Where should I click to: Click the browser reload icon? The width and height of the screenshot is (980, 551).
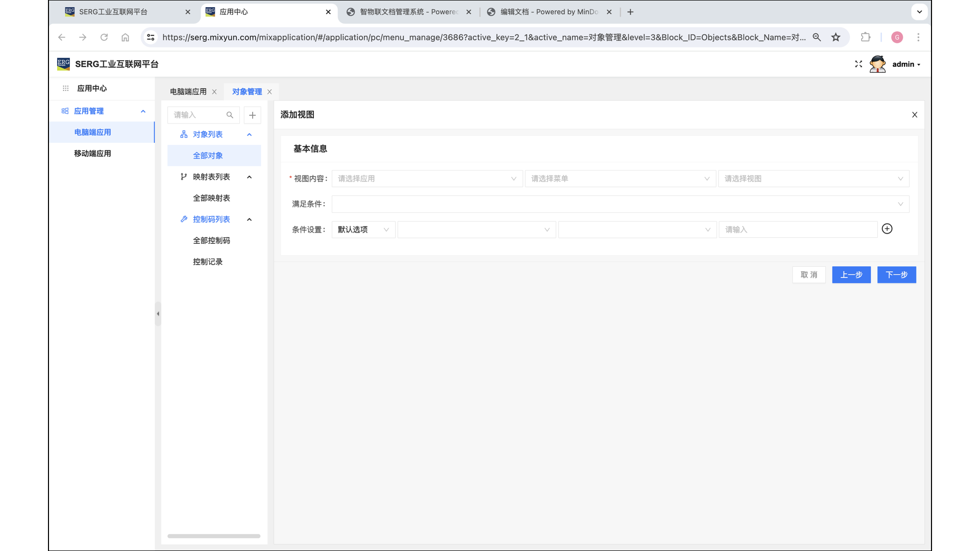tap(104, 37)
